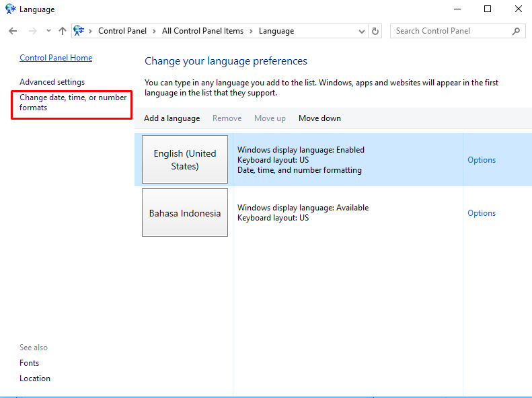Open Advanced settings
The height and width of the screenshot is (398, 532).
(x=52, y=82)
